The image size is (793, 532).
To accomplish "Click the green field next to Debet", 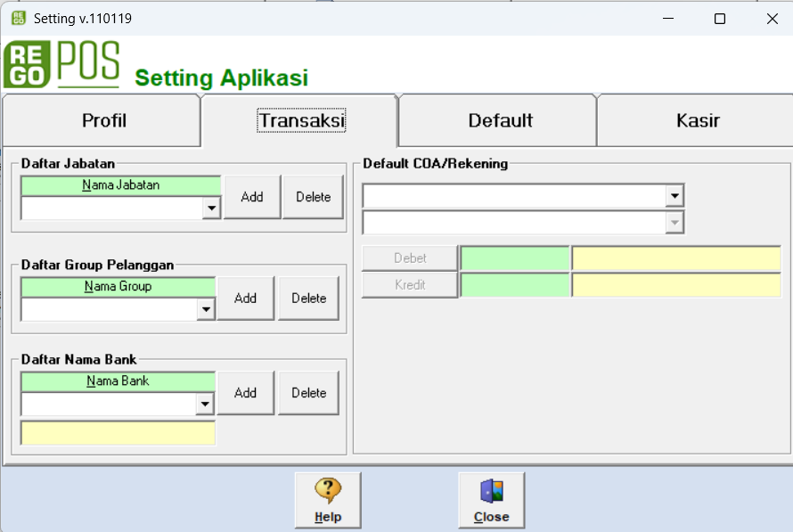I will [514, 258].
